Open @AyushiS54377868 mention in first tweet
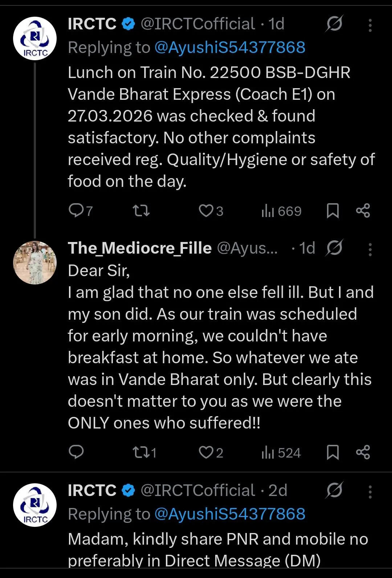This screenshot has height=578, width=392. coord(230,48)
